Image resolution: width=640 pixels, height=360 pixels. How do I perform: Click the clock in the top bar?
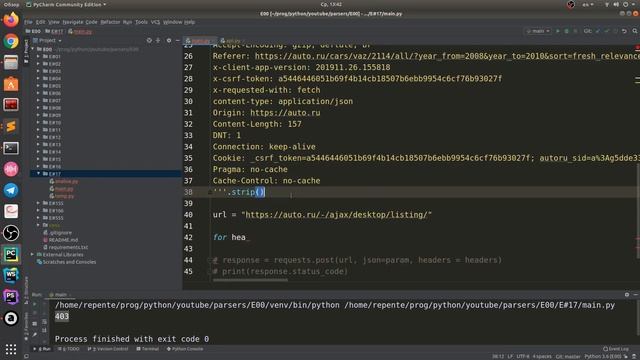tap(331, 4)
